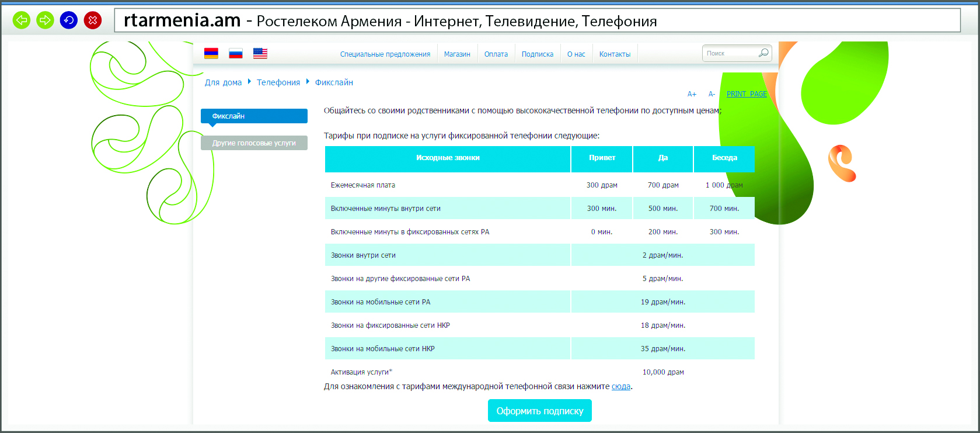
Task: Click the Активация услуги* row label
Action: pos(361,372)
